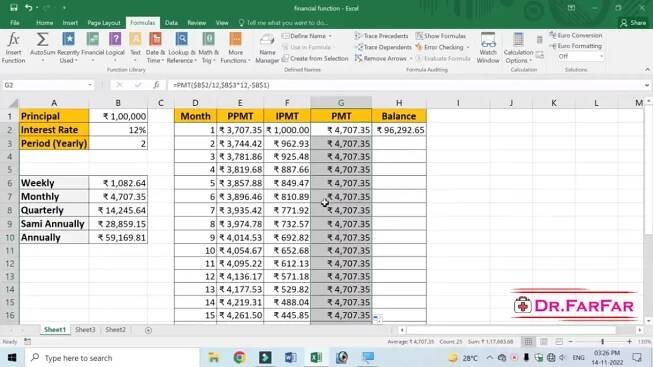This screenshot has height=367, width=653.
Task: Open the Financial functions list
Action: 92,48
